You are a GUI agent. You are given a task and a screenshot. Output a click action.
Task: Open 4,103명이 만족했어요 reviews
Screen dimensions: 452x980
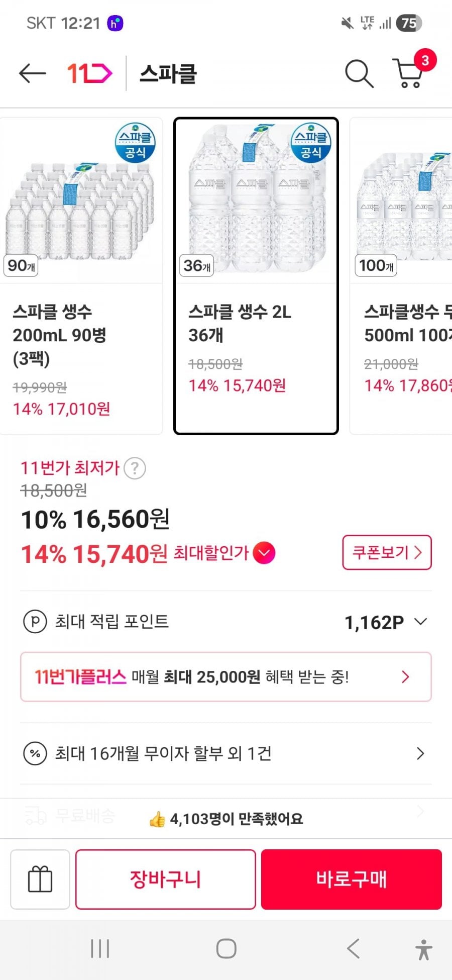point(226,819)
